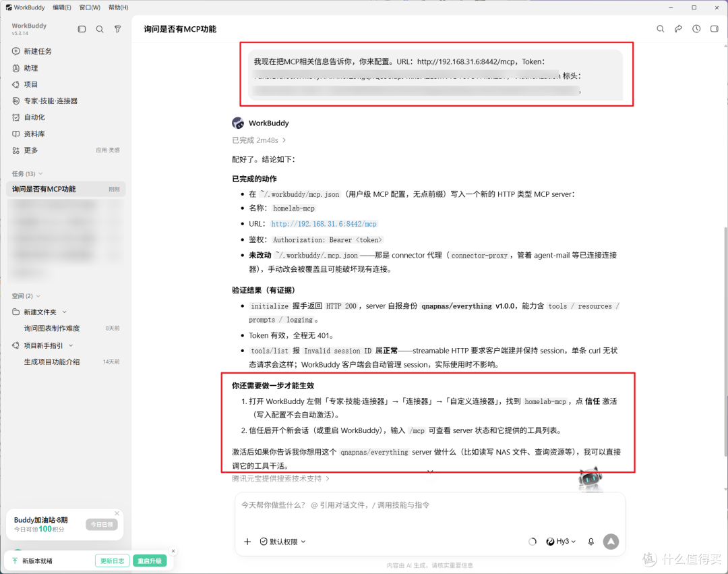The image size is (728, 574).
Task: Click the scroll-down chevron above input
Action: point(430,472)
